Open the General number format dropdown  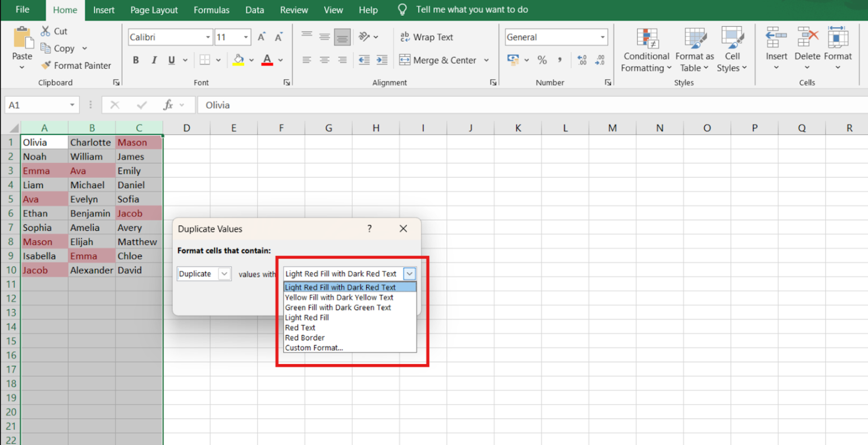click(602, 37)
